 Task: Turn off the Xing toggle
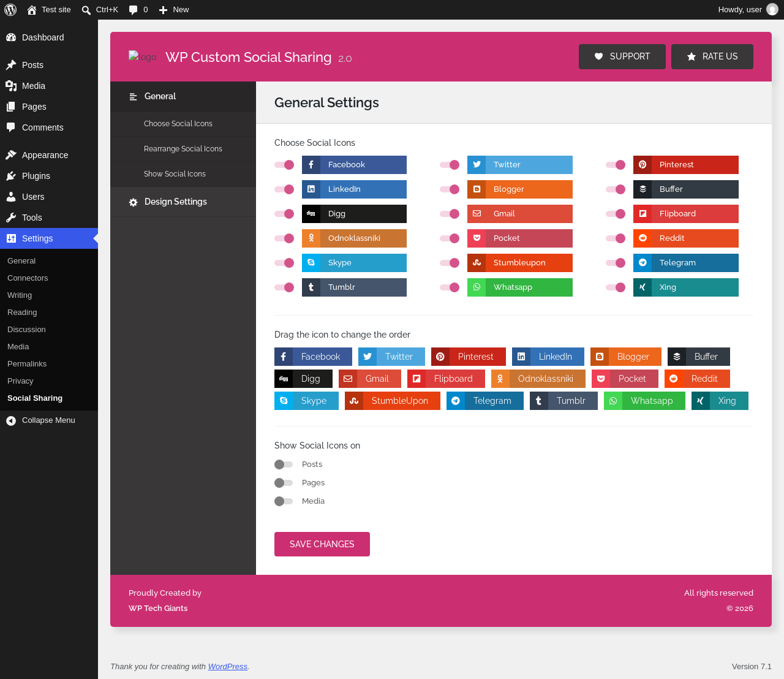point(616,287)
